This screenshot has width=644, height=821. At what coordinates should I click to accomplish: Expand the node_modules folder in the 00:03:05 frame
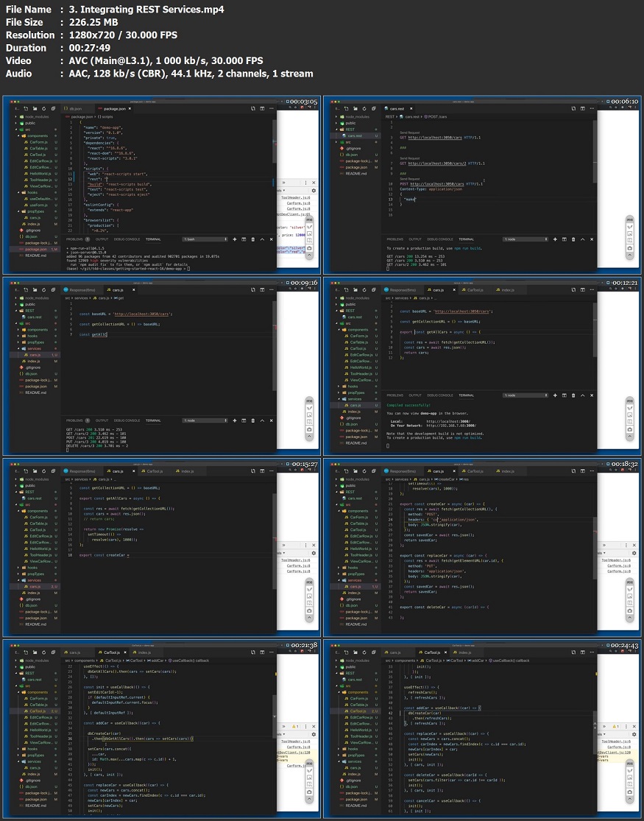coord(34,117)
